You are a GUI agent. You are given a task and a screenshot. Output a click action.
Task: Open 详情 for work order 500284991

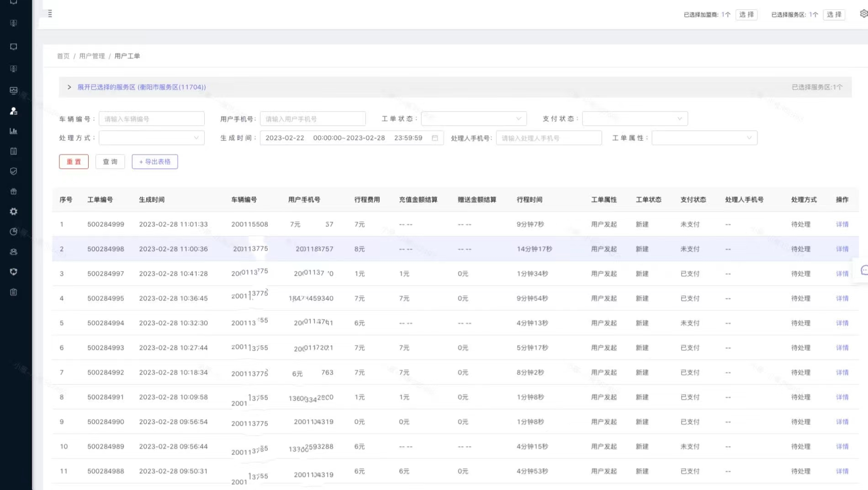point(842,397)
